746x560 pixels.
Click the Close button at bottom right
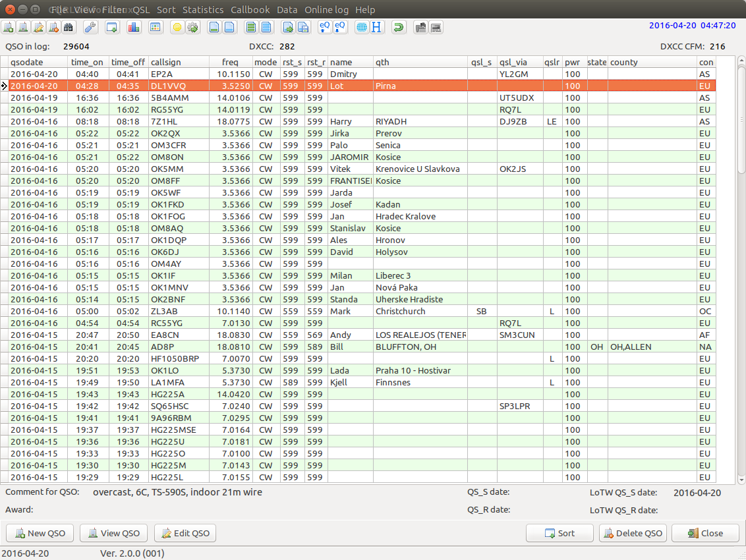tap(705, 533)
